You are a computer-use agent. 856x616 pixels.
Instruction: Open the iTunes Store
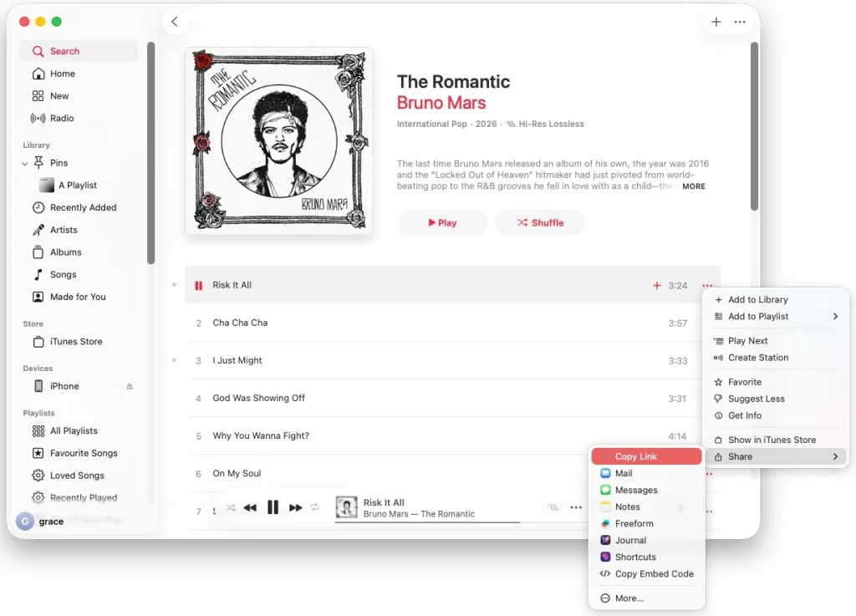(72, 341)
